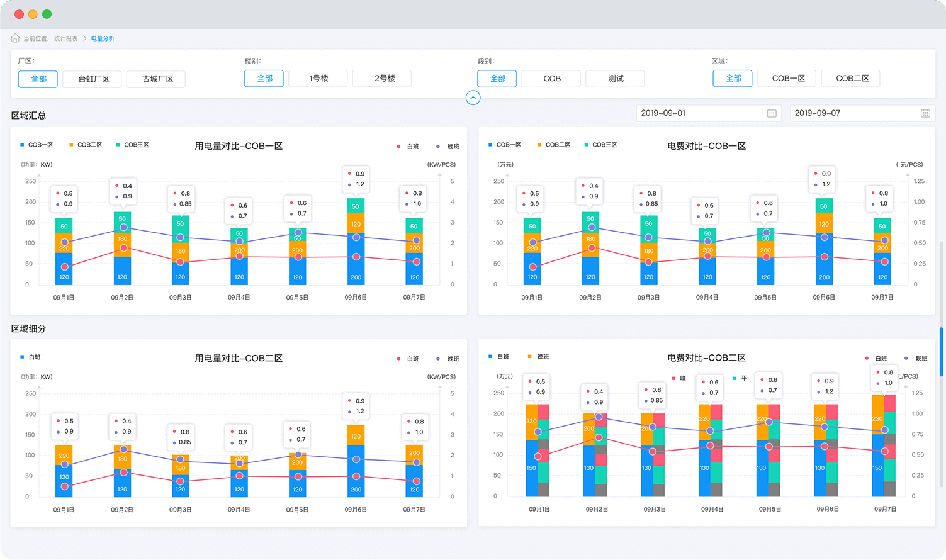Toggle COB二区 legend in 用电量对比-COB一区 chart
The width and height of the screenshot is (946, 560).
(86, 145)
